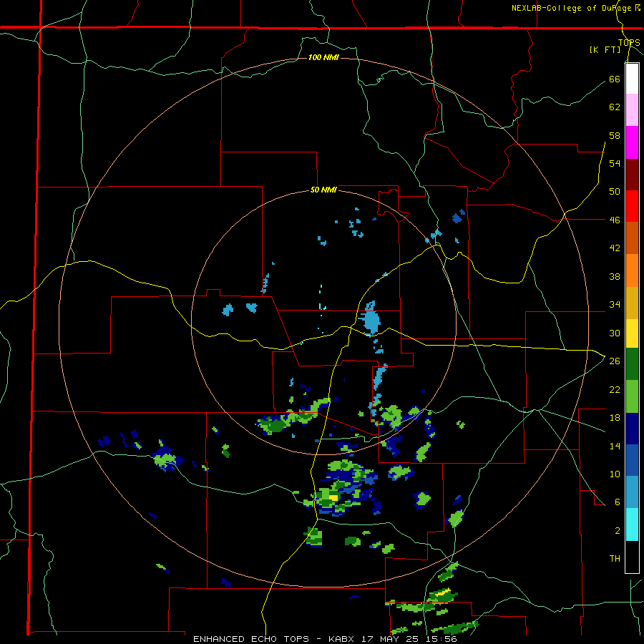Click the black TH threshold swatch

click(x=632, y=557)
